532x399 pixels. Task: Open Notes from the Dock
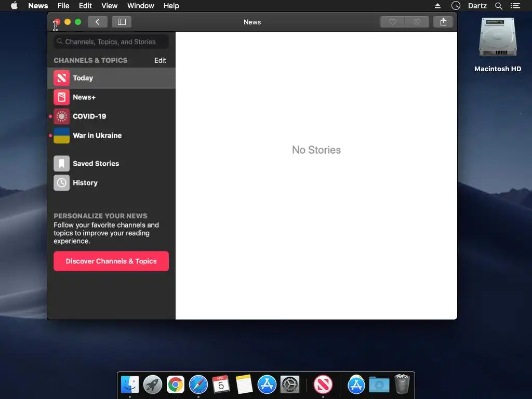(244, 385)
